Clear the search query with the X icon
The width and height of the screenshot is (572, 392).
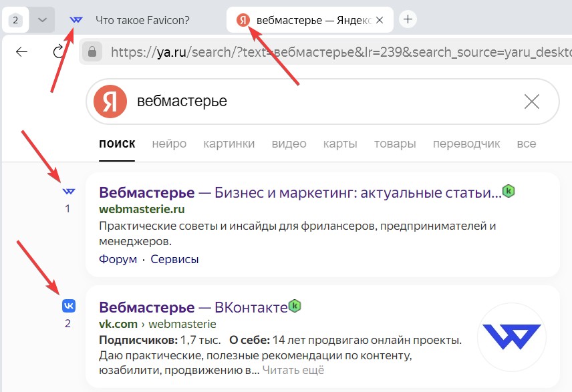pyautogui.click(x=531, y=101)
